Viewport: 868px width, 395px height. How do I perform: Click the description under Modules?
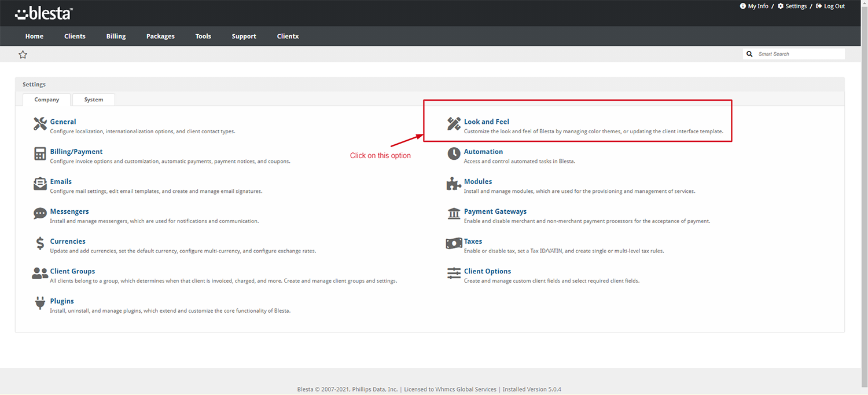coord(579,191)
